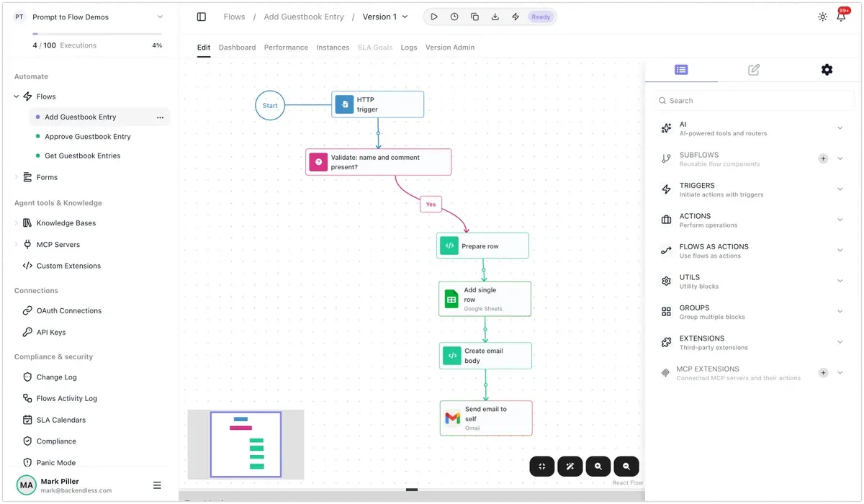Click the duplicate flow copy icon
Image resolution: width=864 pixels, height=504 pixels.
(474, 17)
